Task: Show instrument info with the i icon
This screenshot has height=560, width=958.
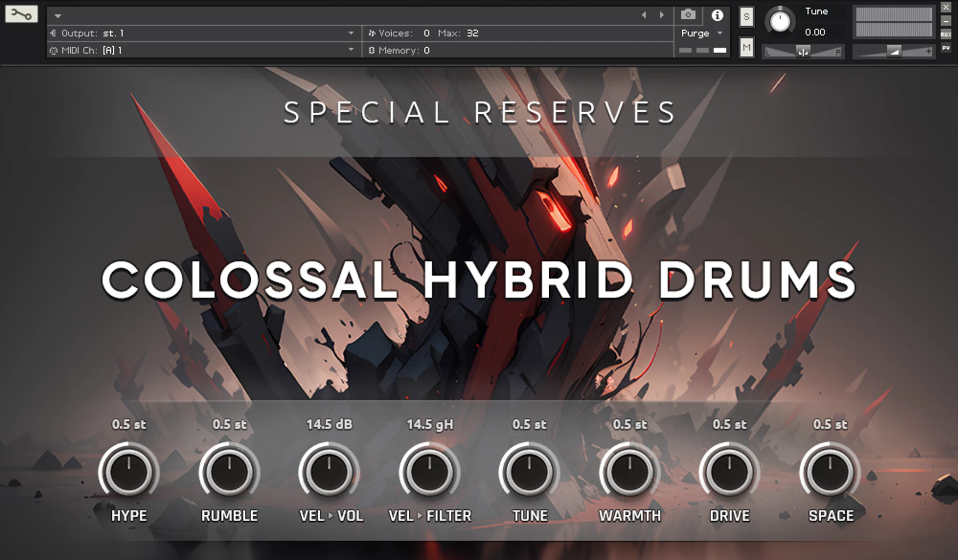Action: coord(717,15)
